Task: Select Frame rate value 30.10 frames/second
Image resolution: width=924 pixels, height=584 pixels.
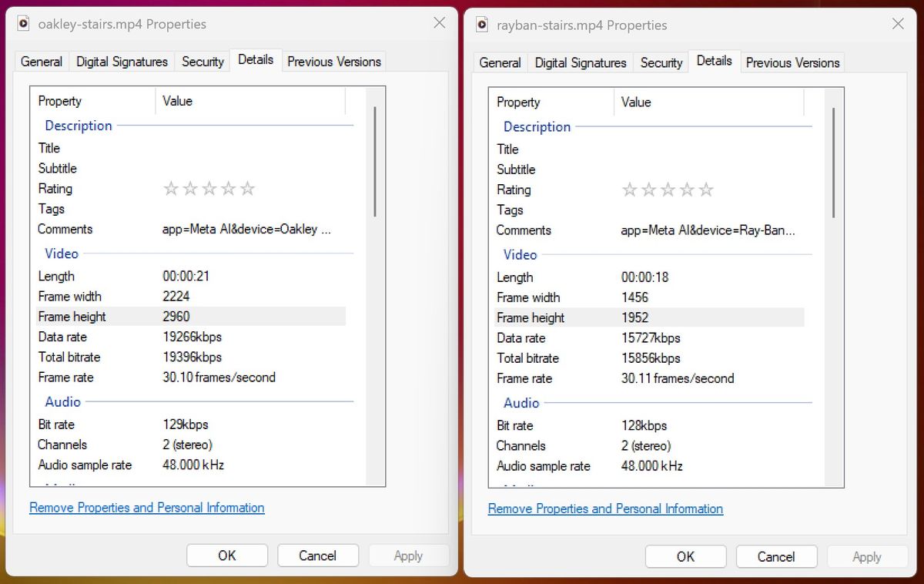Action: click(219, 377)
